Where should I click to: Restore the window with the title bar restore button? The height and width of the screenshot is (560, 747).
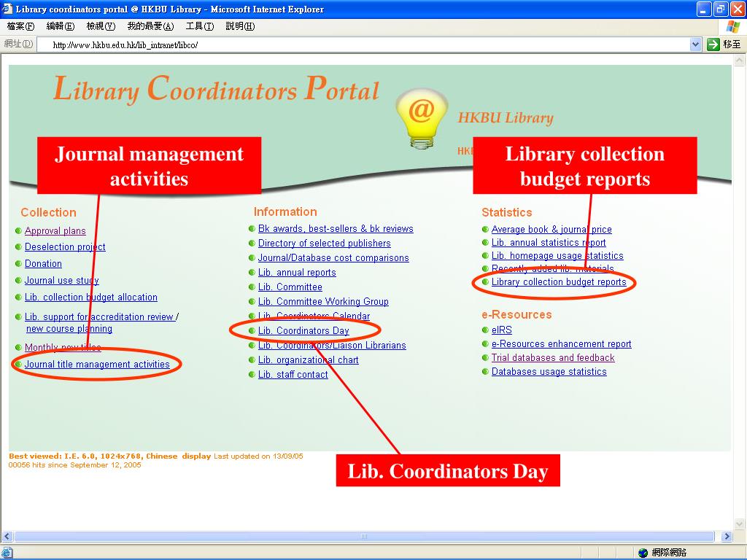(x=720, y=9)
